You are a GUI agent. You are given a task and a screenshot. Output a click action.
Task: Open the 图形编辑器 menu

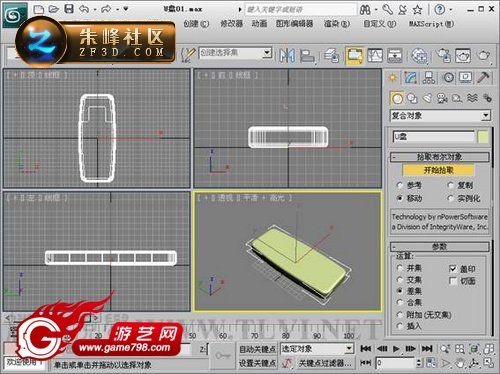pyautogui.click(x=295, y=24)
